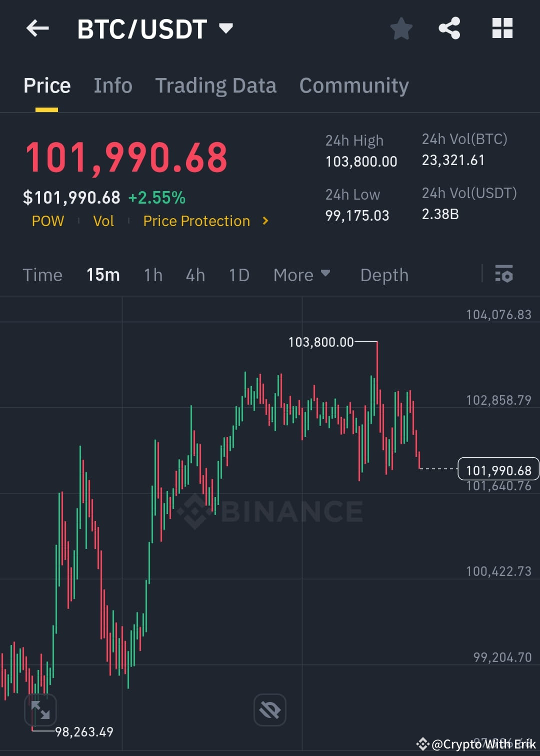
Task: Select the 1D candle interval
Action: 238,274
